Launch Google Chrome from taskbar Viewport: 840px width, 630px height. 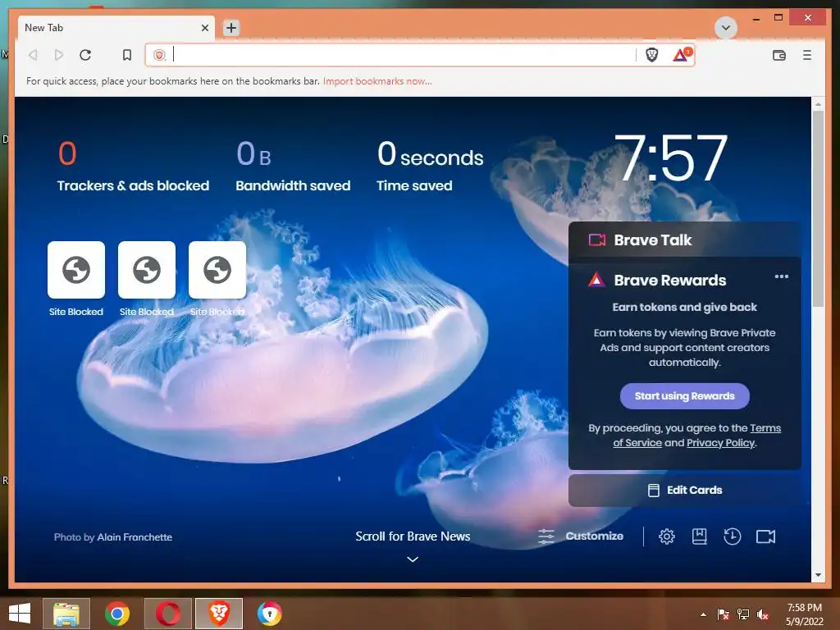point(117,614)
